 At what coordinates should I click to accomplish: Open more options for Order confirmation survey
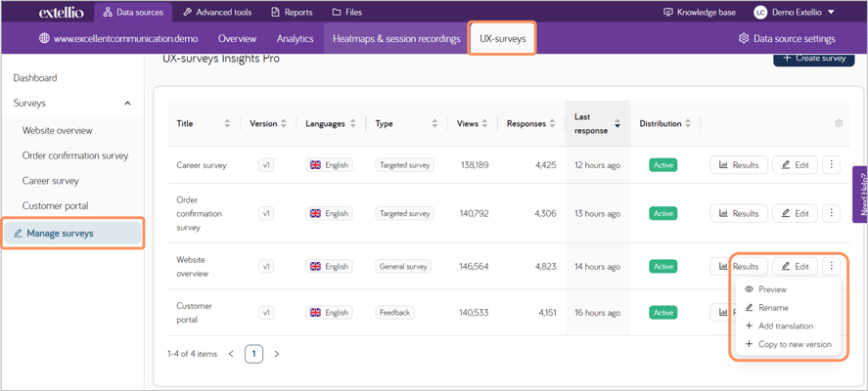click(831, 213)
